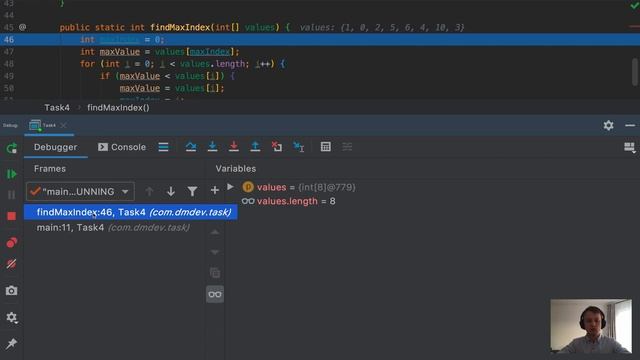Click the duplicate watch icon

pyautogui.click(x=215, y=272)
